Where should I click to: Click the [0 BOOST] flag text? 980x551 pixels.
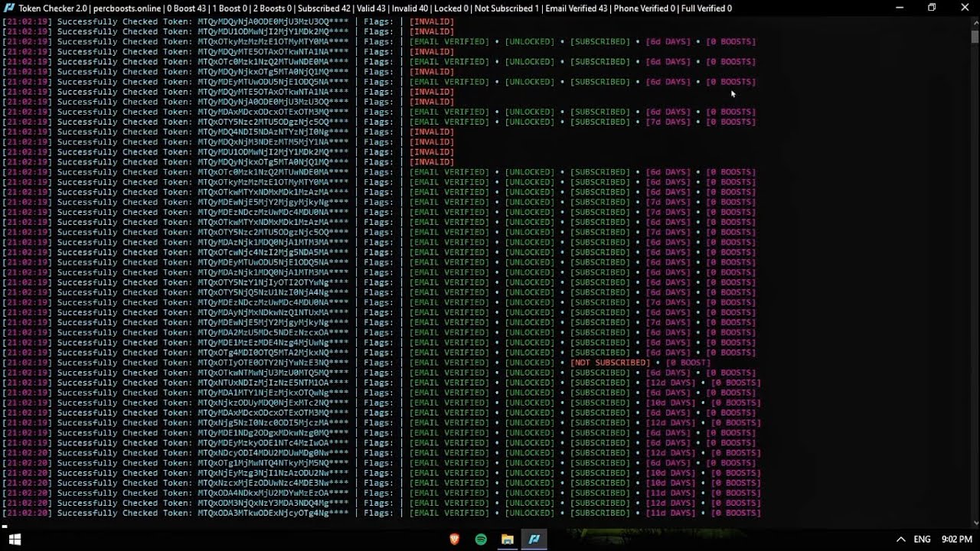(688, 363)
